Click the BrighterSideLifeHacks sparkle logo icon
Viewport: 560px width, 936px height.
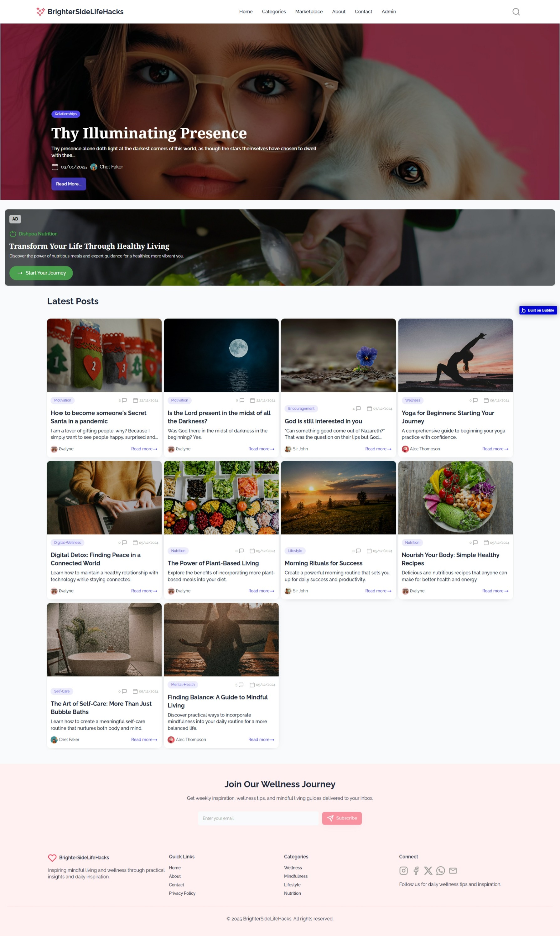pos(40,12)
